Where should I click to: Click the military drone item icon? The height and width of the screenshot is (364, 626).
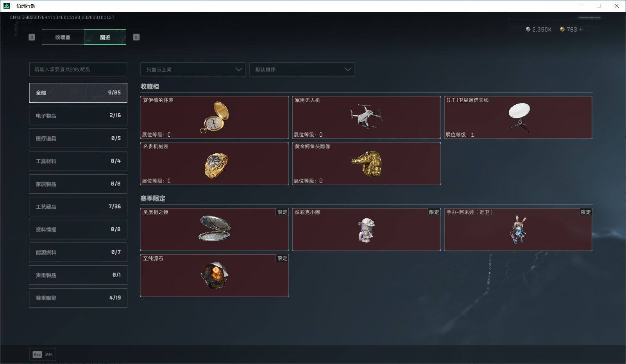[366, 116]
